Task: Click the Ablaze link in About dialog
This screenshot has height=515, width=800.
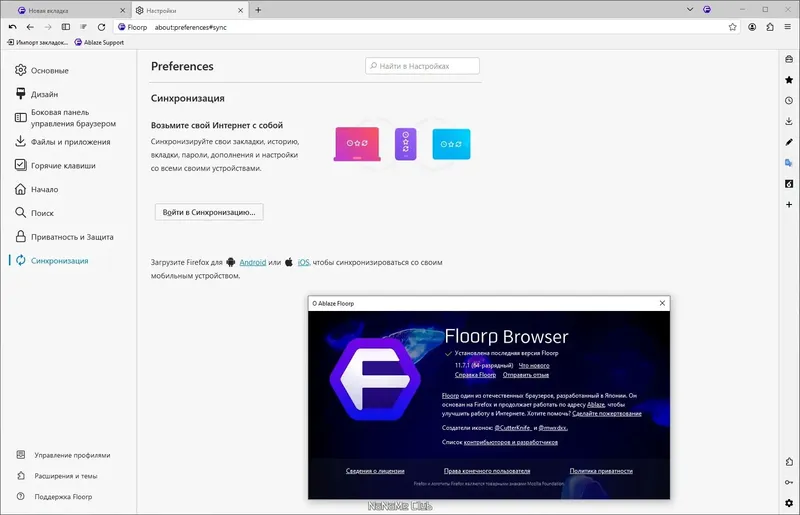Action: pos(595,405)
